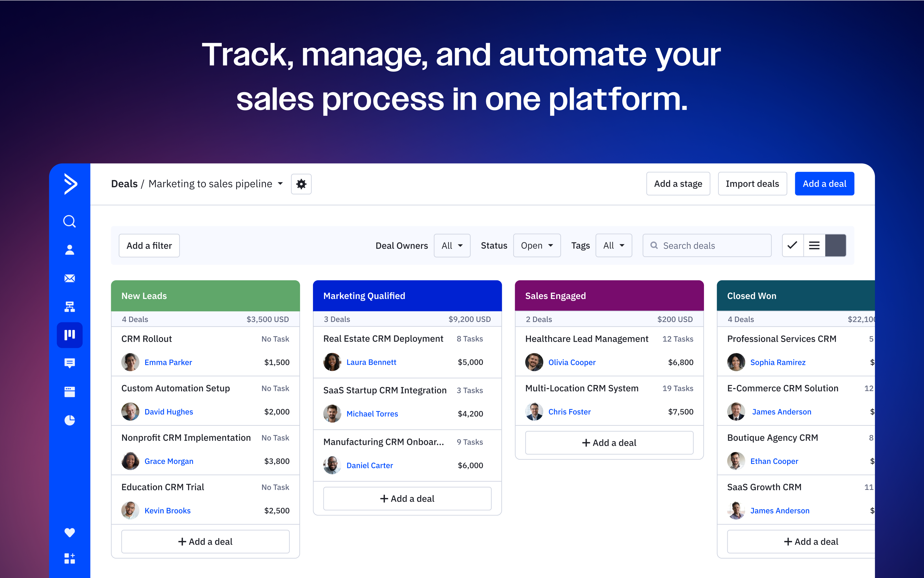Screen dimensions: 924x578
Task: Open the Apps grid-plus sidebar icon
Action: [69, 559]
